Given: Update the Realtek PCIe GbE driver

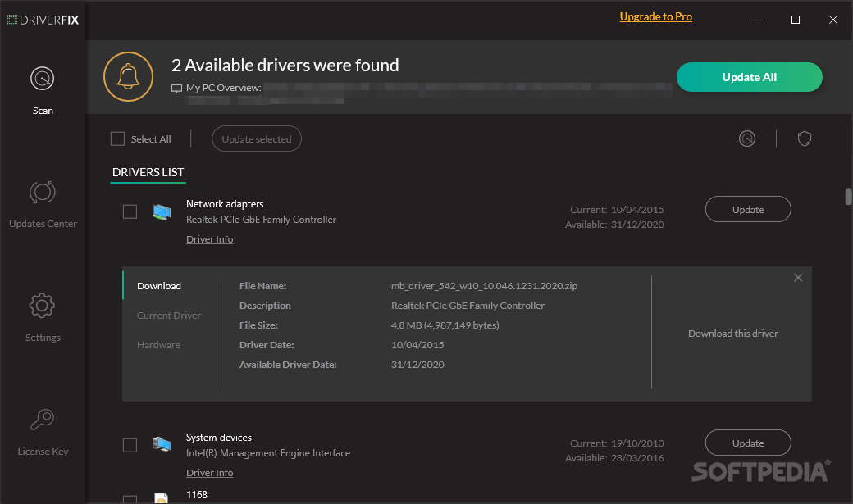Looking at the screenshot, I should (x=748, y=209).
